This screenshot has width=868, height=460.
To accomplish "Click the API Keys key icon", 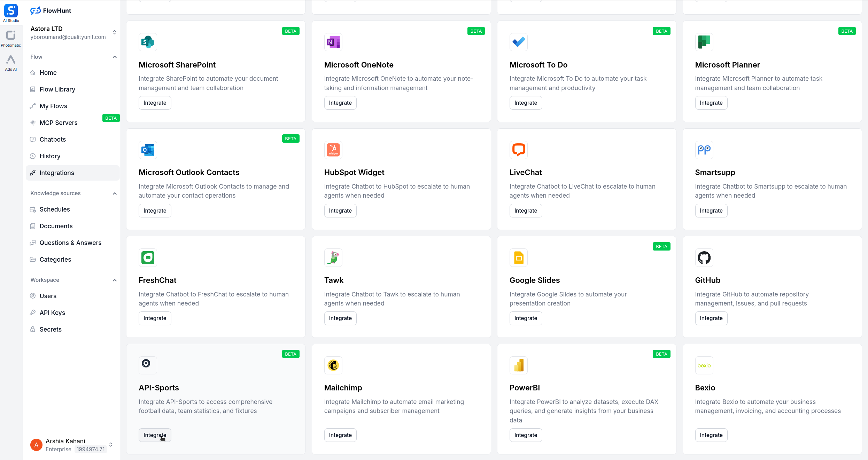I will tap(33, 312).
